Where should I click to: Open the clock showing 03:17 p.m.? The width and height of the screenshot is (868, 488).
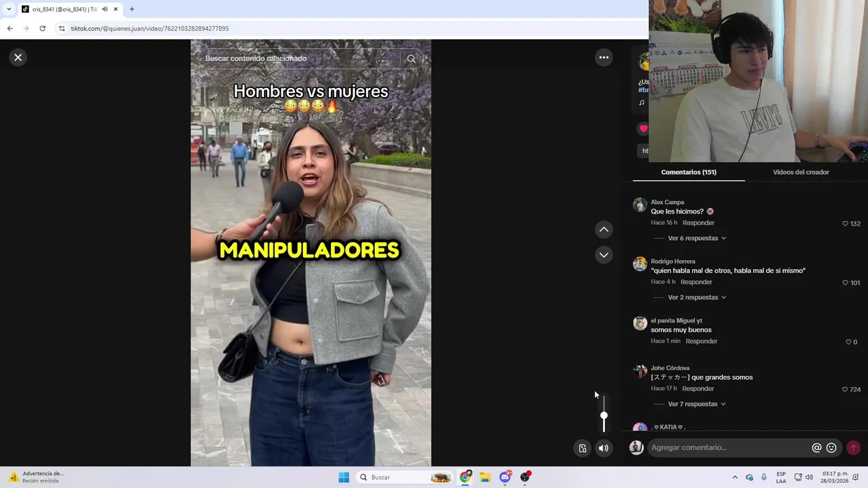(835, 477)
